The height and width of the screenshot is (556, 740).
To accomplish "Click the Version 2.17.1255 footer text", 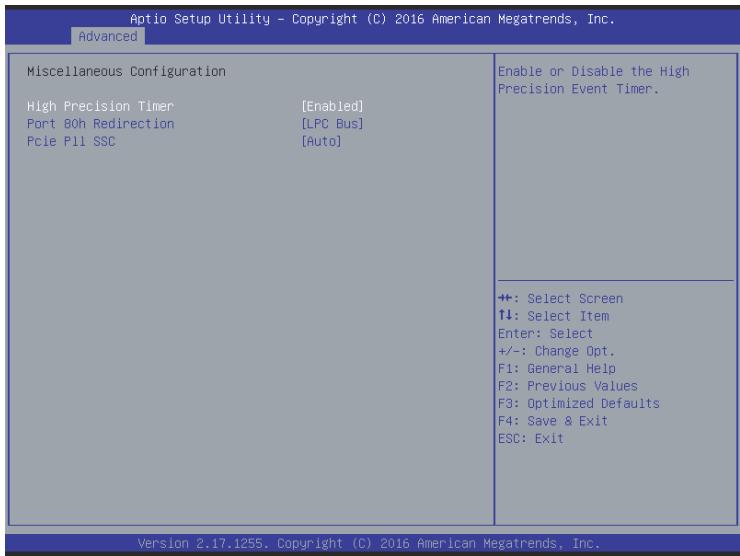I will click(369, 543).
